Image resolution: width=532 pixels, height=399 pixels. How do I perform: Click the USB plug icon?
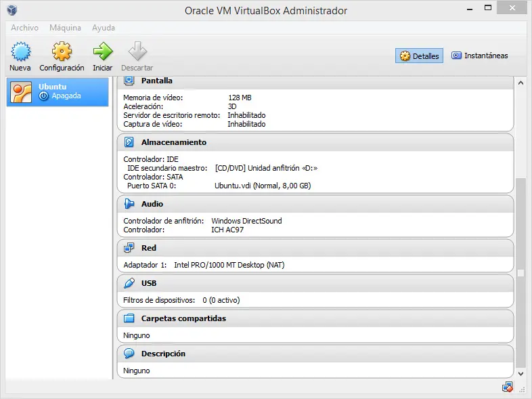pyautogui.click(x=129, y=283)
